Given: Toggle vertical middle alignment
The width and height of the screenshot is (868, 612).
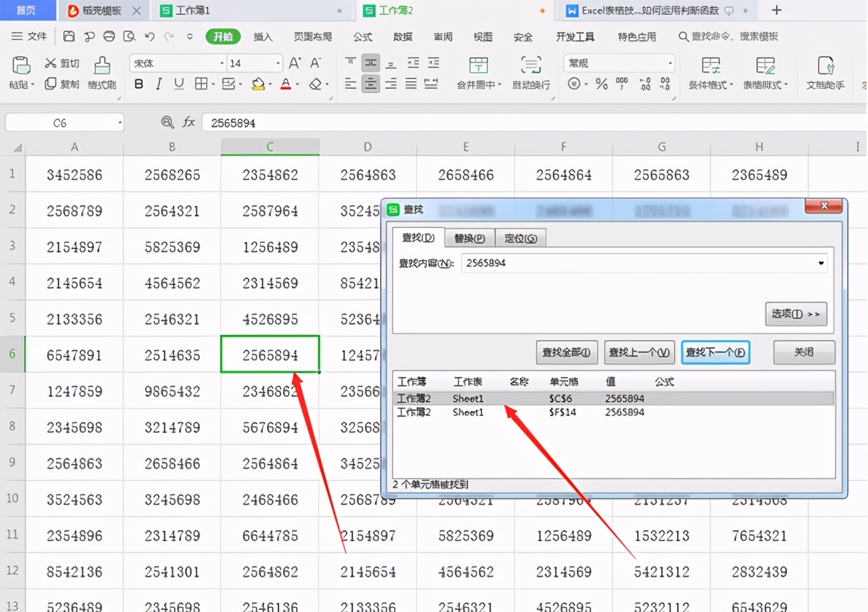Looking at the screenshot, I should point(371,62).
